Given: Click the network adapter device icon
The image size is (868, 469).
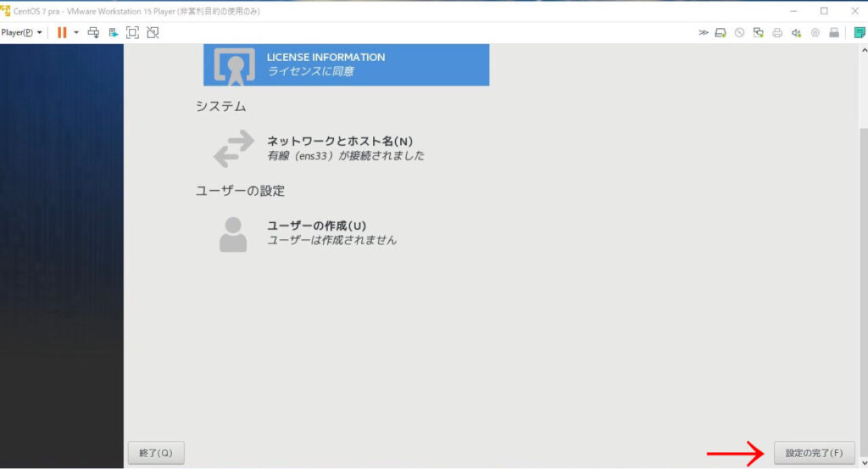Looking at the screenshot, I should [759, 33].
